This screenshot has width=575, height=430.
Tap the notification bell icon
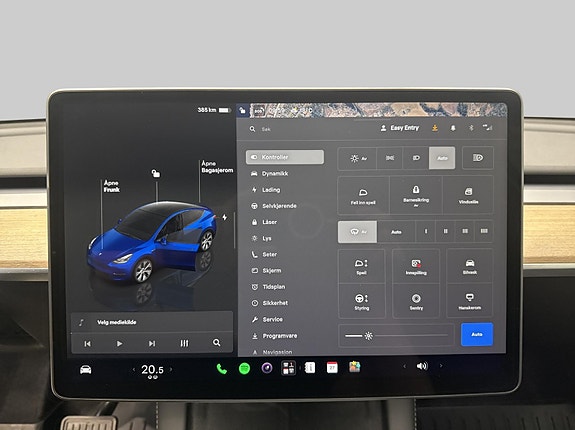[x=453, y=128]
